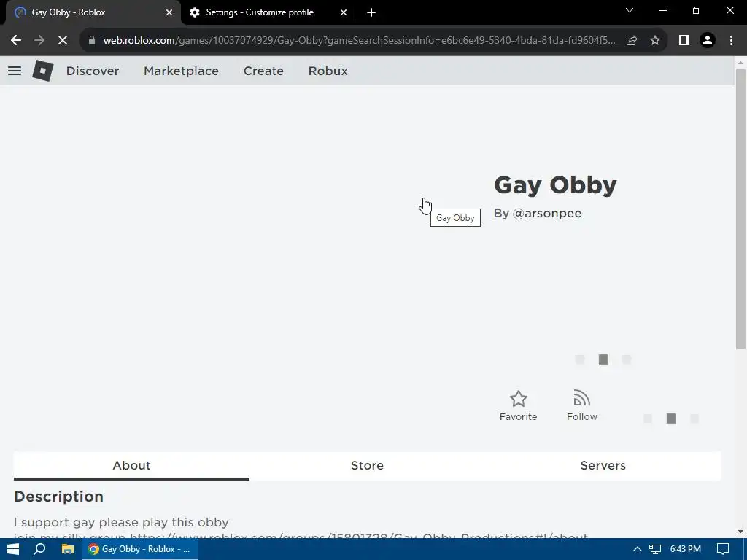The image size is (747, 560).
Task: Click the page vertical scrollbar thumb
Action: (x=740, y=209)
